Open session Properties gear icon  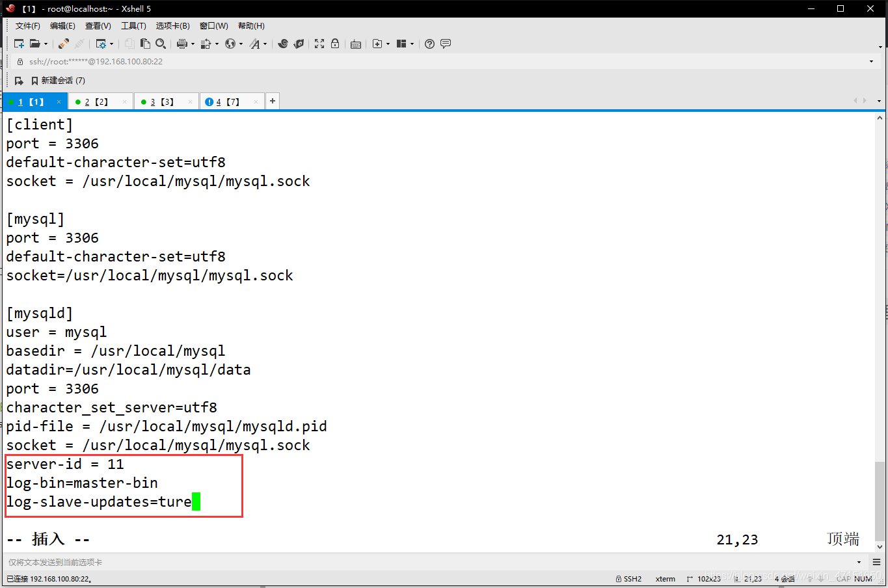click(101, 44)
